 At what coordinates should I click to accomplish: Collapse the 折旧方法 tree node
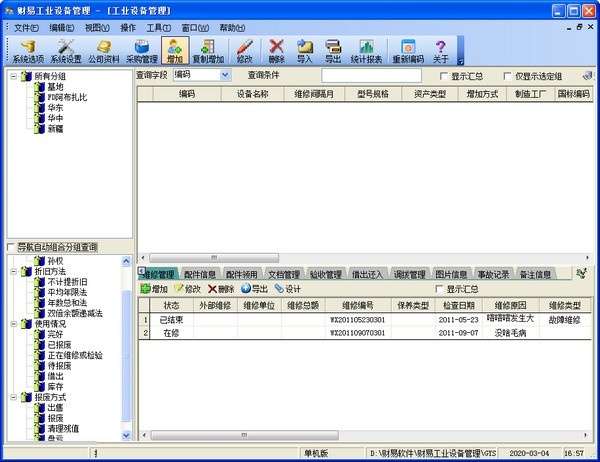(13, 271)
